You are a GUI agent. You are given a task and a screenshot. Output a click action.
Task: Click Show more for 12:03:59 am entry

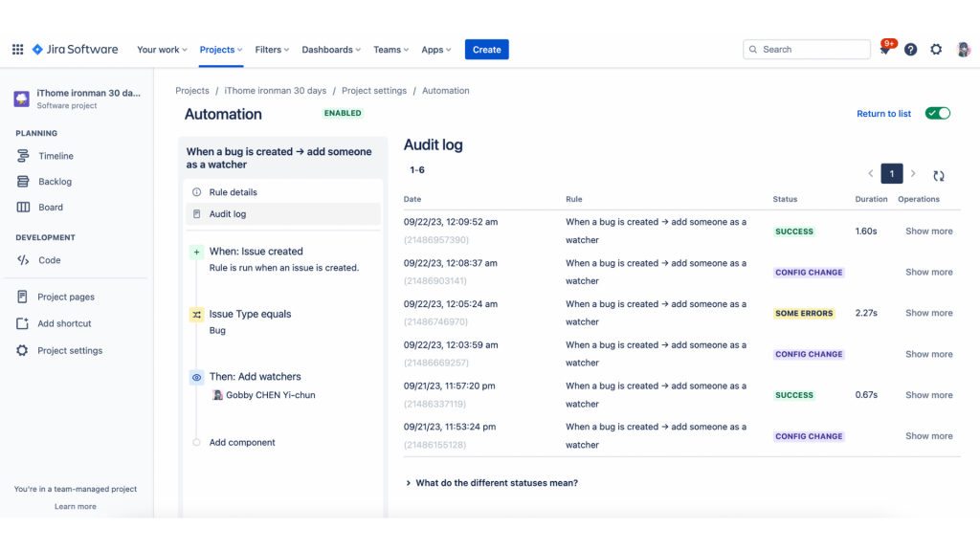click(x=928, y=354)
